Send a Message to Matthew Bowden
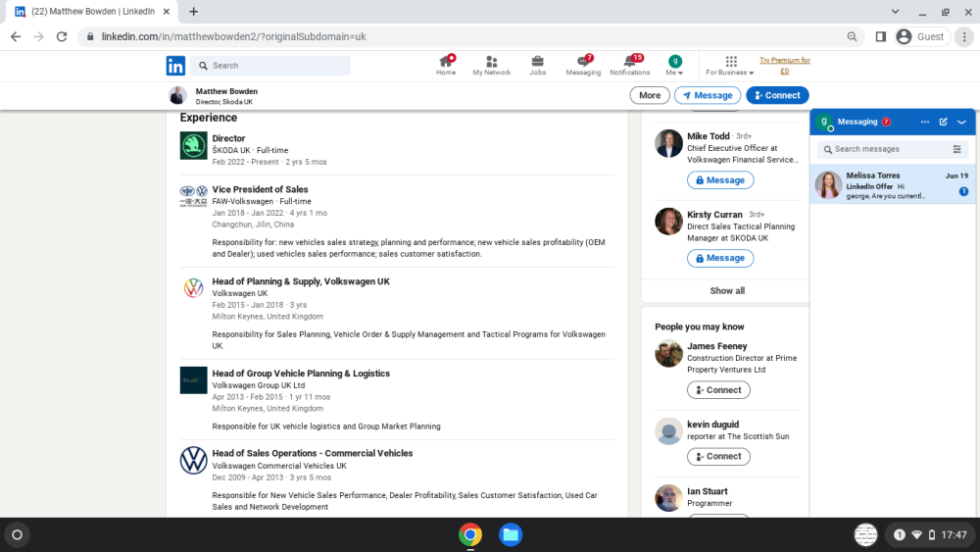 [708, 96]
